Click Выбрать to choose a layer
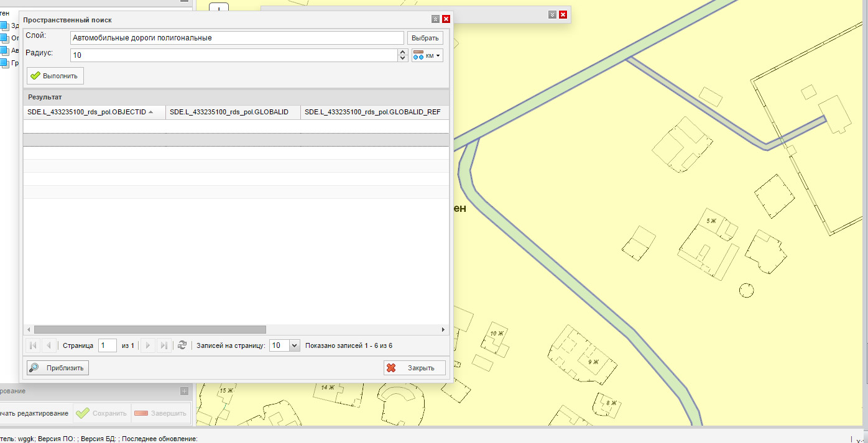The height and width of the screenshot is (443, 868). coord(425,38)
